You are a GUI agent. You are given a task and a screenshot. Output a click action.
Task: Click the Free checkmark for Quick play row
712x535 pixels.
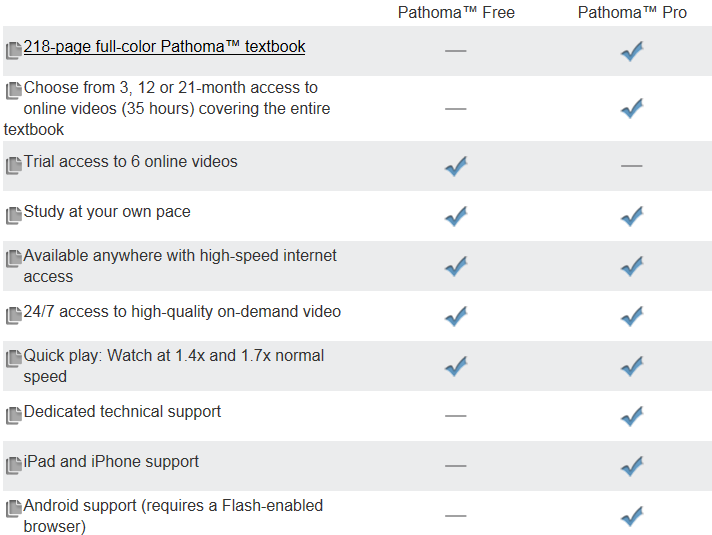[456, 366]
